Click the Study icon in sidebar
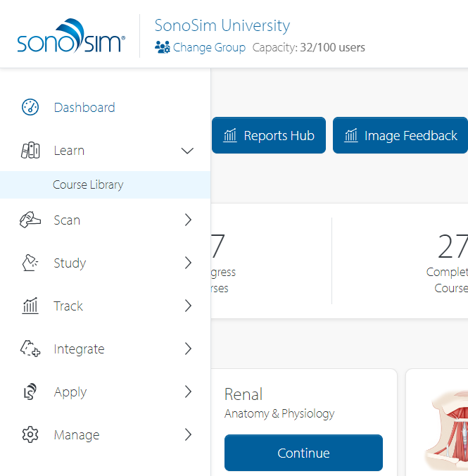The height and width of the screenshot is (476, 468). pyautogui.click(x=30, y=263)
